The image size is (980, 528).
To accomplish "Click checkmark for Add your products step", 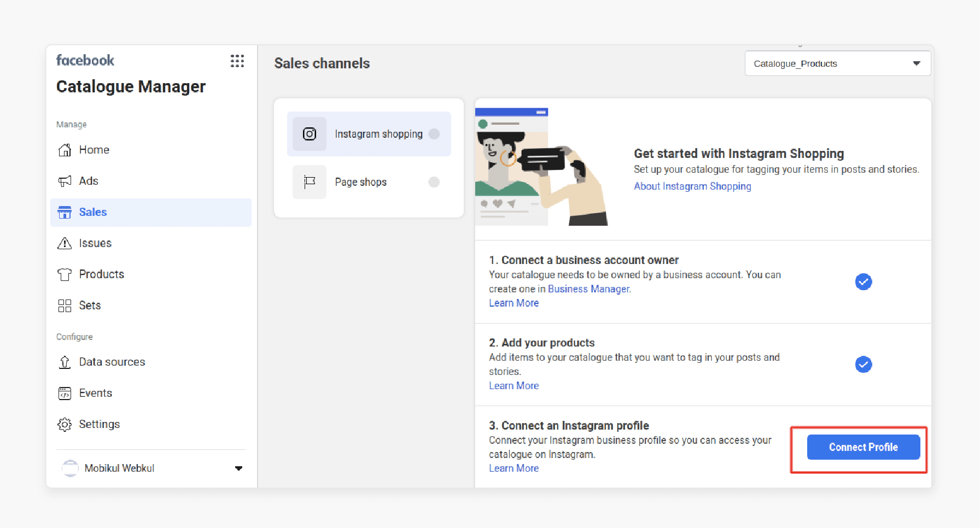I will click(864, 365).
